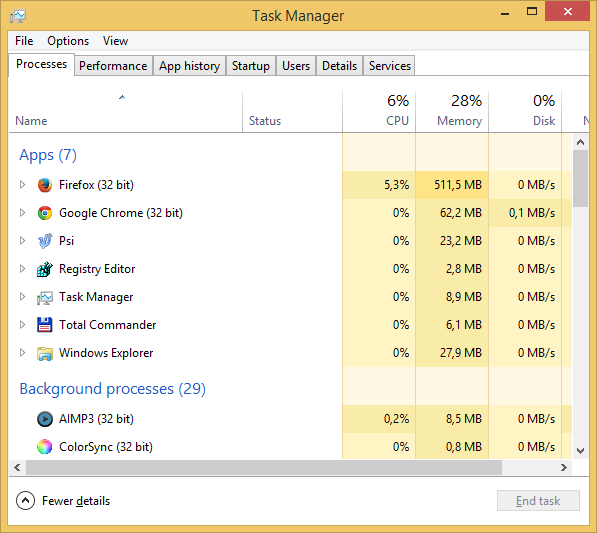Click the 27,9 MB memory value
The height and width of the screenshot is (533, 597).
pyautogui.click(x=461, y=353)
